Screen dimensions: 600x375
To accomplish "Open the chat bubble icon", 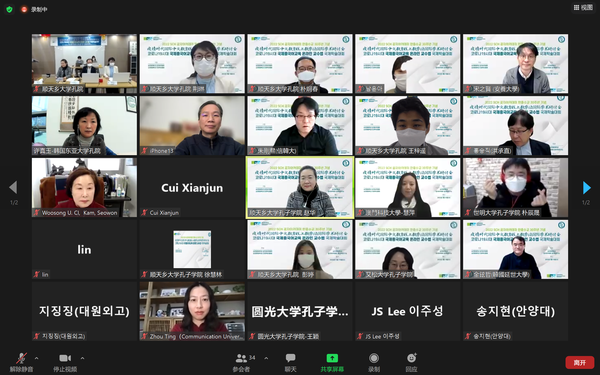I will [x=290, y=358].
